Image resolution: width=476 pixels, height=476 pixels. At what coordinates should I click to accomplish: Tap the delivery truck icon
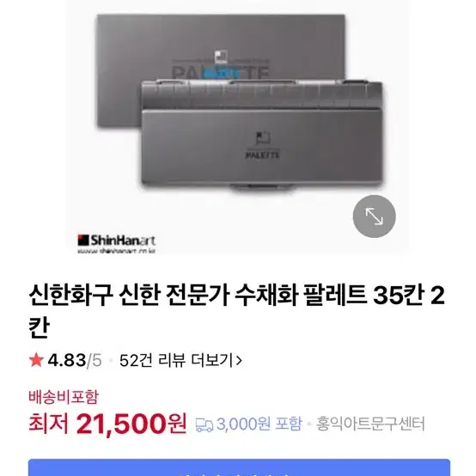(204, 424)
